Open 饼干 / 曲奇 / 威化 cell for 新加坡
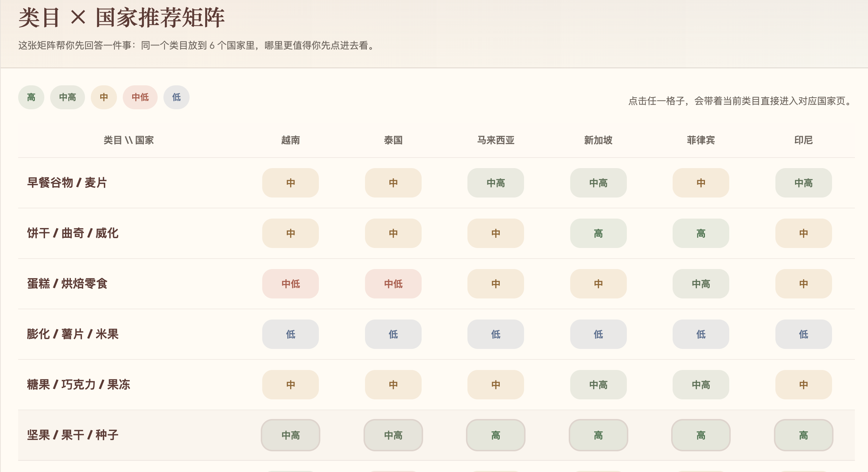 (598, 233)
